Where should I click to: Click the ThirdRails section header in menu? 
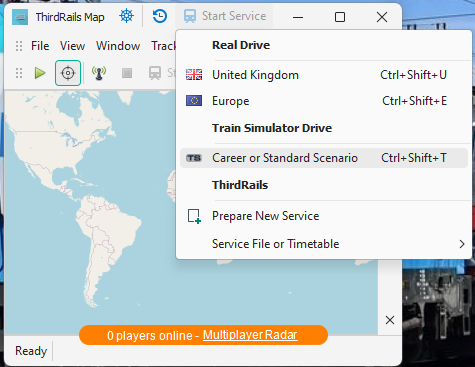(240, 185)
